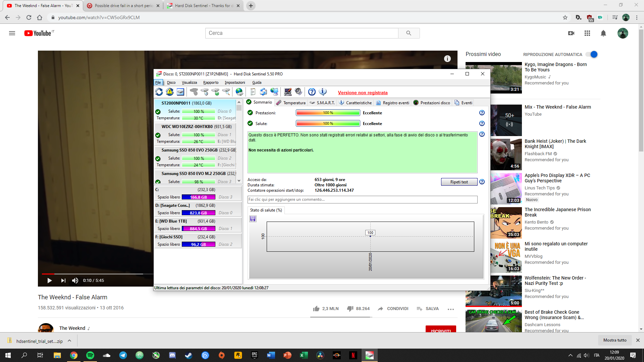Image resolution: width=644 pixels, height=362 pixels.
Task: Open Chrome three-dot menu
Action: [637, 17]
